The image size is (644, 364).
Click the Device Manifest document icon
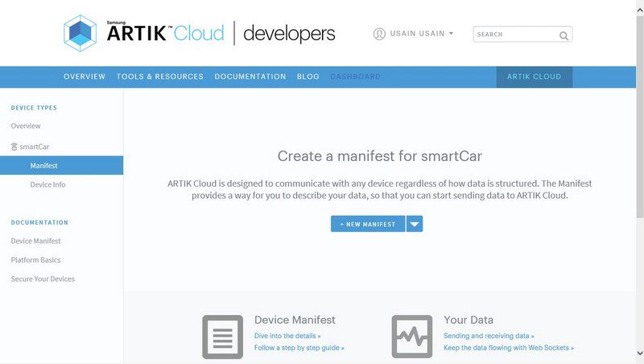pos(223,337)
